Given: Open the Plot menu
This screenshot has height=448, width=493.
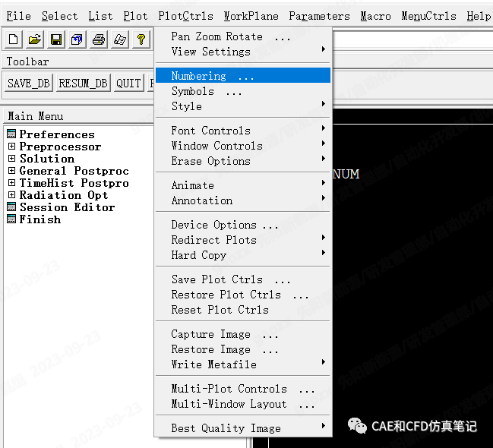Looking at the screenshot, I should tap(135, 16).
